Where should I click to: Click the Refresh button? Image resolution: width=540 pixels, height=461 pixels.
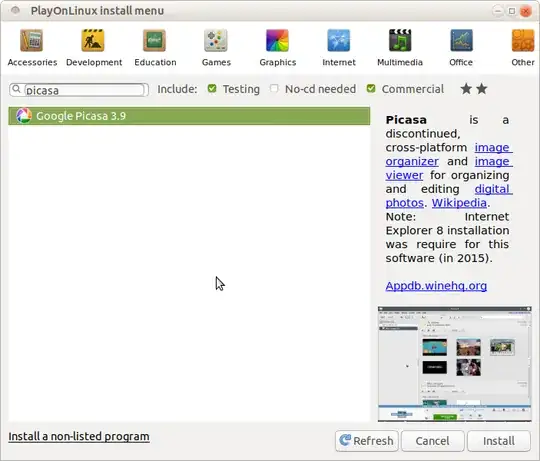(x=366, y=441)
